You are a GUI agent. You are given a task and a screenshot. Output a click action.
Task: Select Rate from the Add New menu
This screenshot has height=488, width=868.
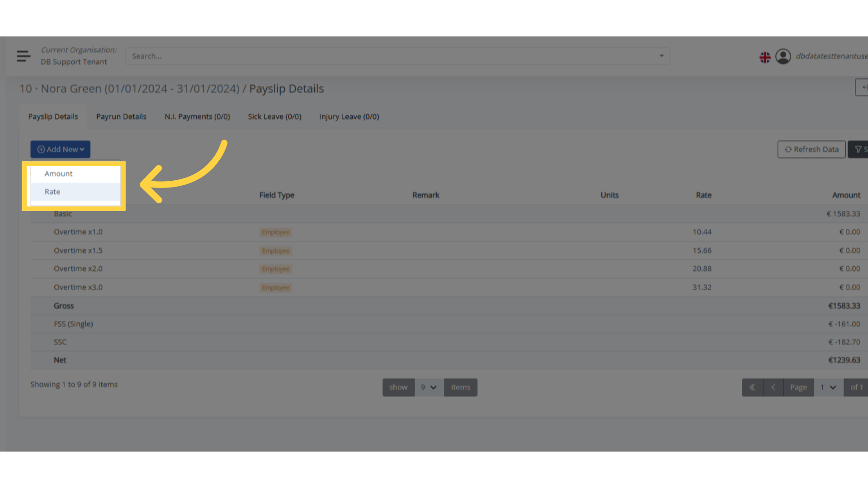coord(52,192)
